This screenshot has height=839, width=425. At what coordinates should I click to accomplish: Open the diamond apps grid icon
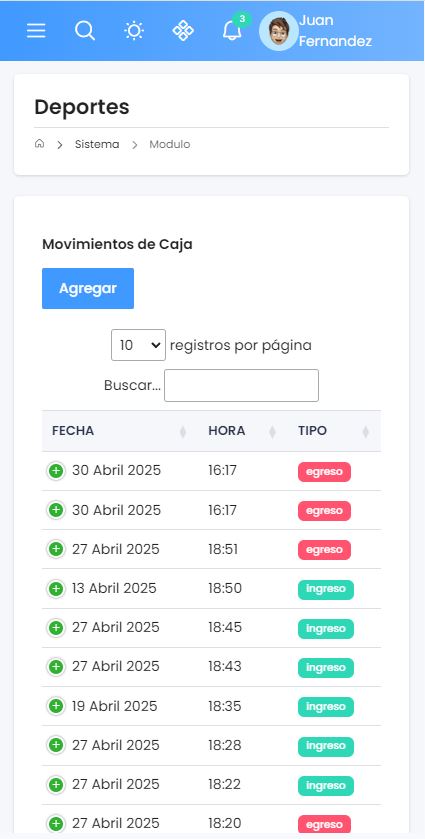coord(183,30)
